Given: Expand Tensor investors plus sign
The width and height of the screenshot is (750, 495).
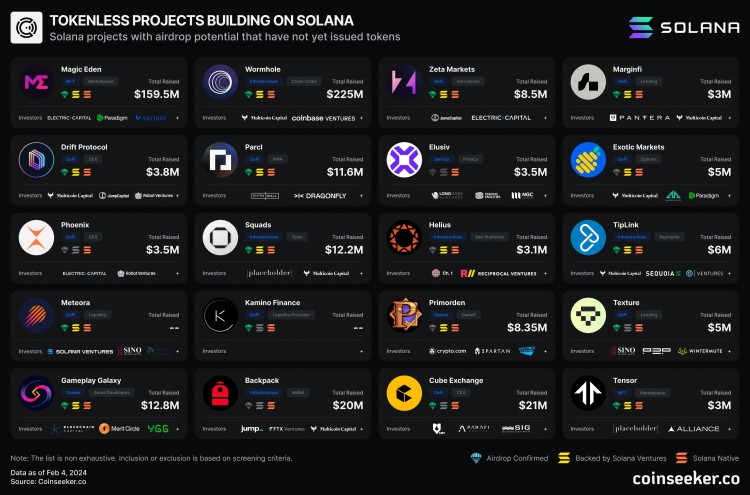Looking at the screenshot, I should tap(729, 428).
